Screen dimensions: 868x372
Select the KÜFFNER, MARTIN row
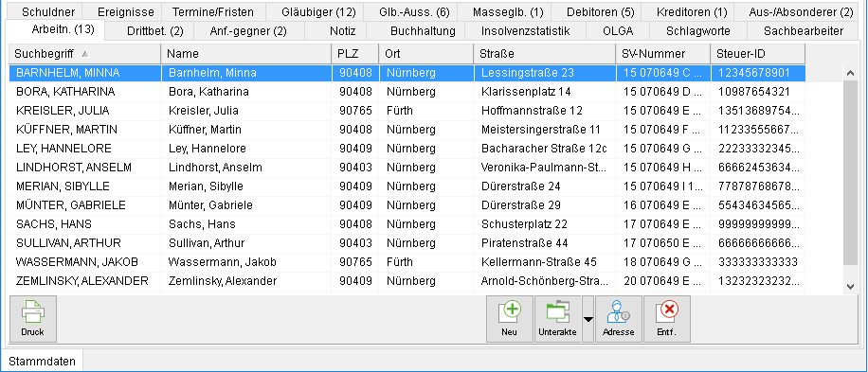[x=407, y=130]
